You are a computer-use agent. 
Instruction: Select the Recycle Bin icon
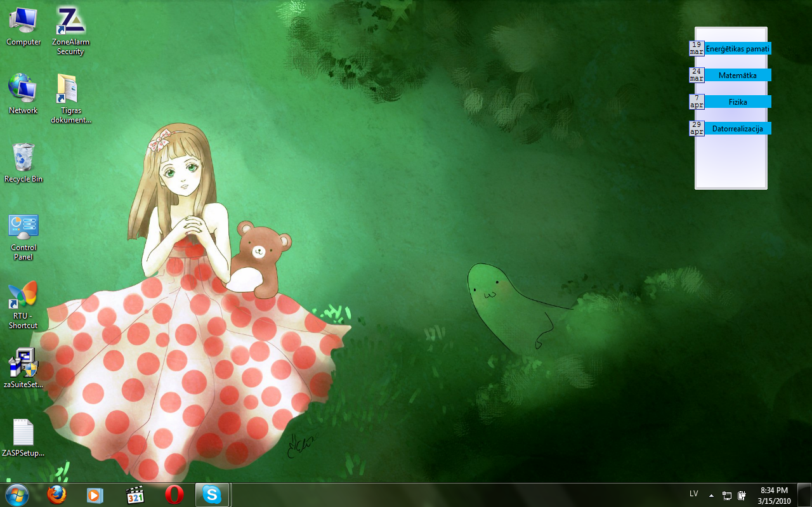pos(23,162)
